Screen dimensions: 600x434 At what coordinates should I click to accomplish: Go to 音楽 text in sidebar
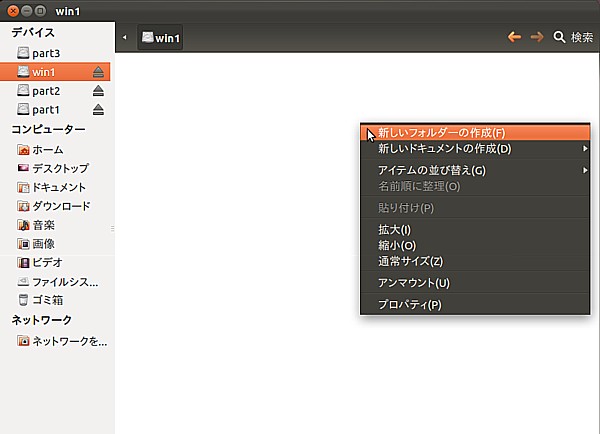click(44, 225)
